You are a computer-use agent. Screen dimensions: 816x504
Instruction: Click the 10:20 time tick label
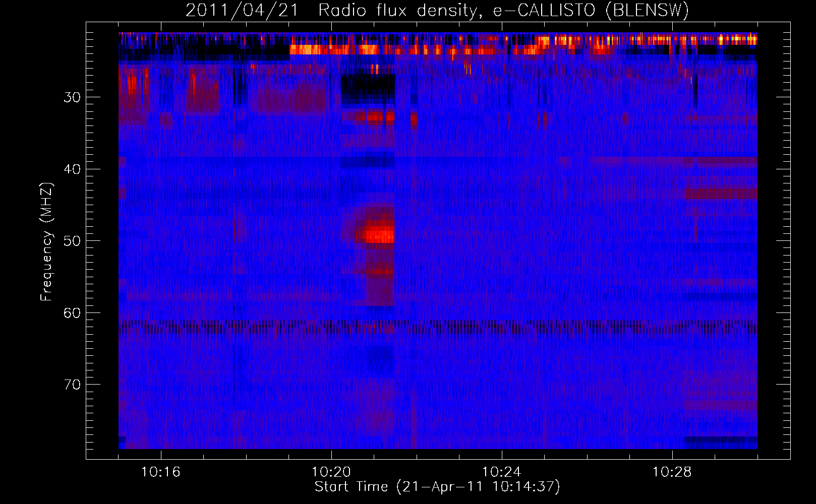click(331, 472)
